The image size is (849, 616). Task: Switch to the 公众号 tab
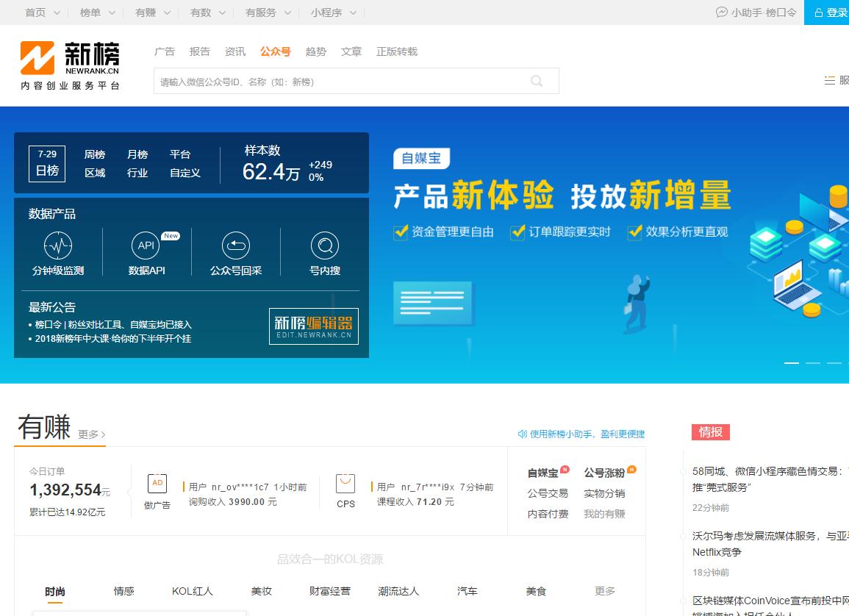275,51
